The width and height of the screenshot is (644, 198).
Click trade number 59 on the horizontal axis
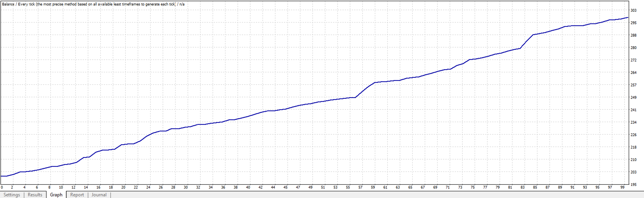373,187
